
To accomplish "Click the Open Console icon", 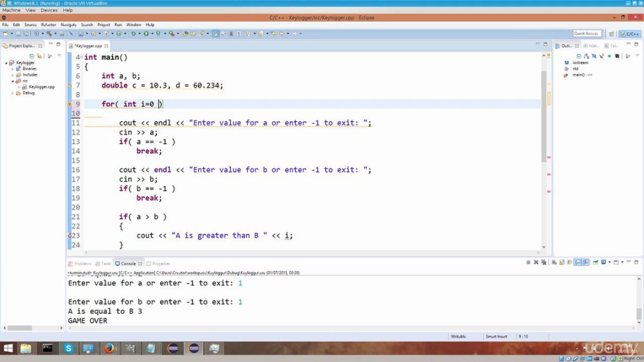I will [x=616, y=262].
